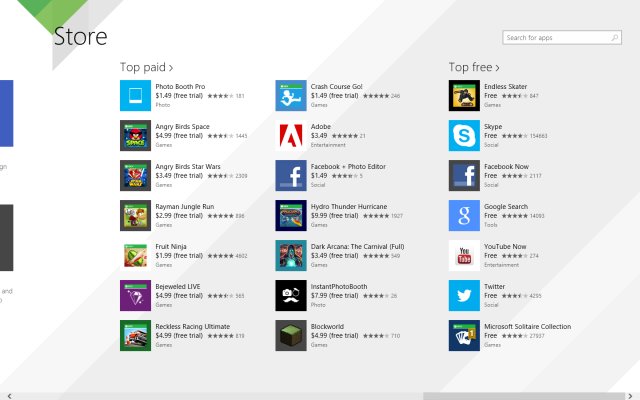Expand the Top free section
This screenshot has width=640, height=400.
coord(472,67)
